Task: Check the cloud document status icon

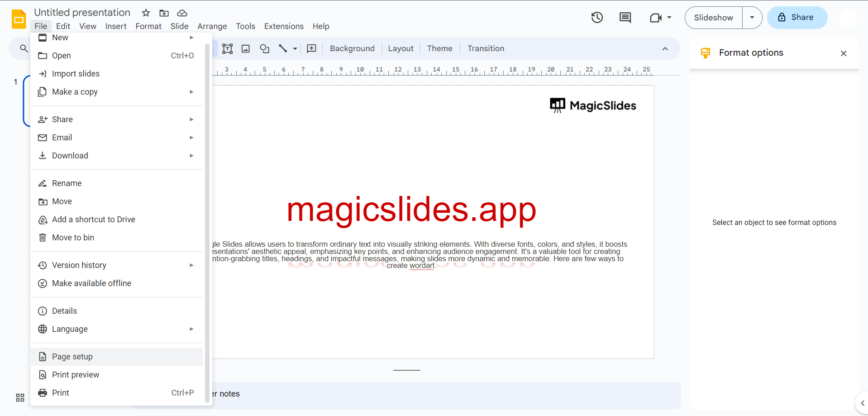Action: pos(182,13)
